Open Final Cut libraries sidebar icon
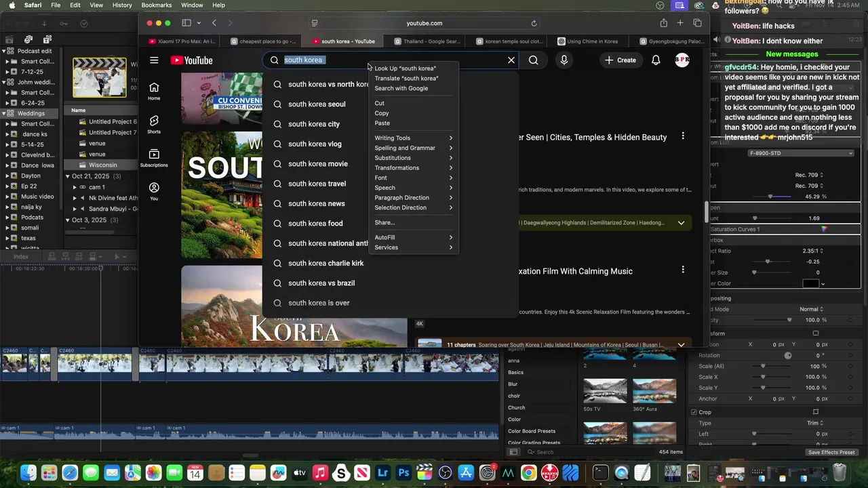The width and height of the screenshot is (868, 488). coord(10,39)
